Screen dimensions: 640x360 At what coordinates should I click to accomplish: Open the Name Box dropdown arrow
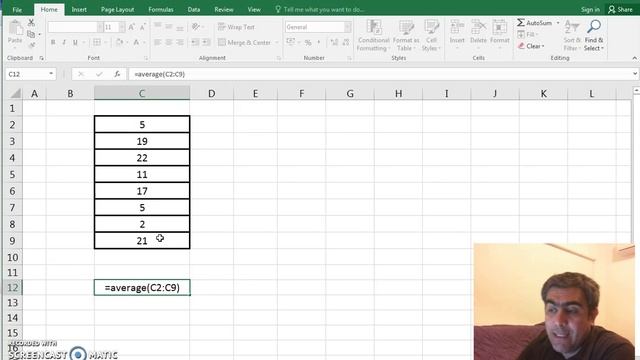(x=51, y=74)
